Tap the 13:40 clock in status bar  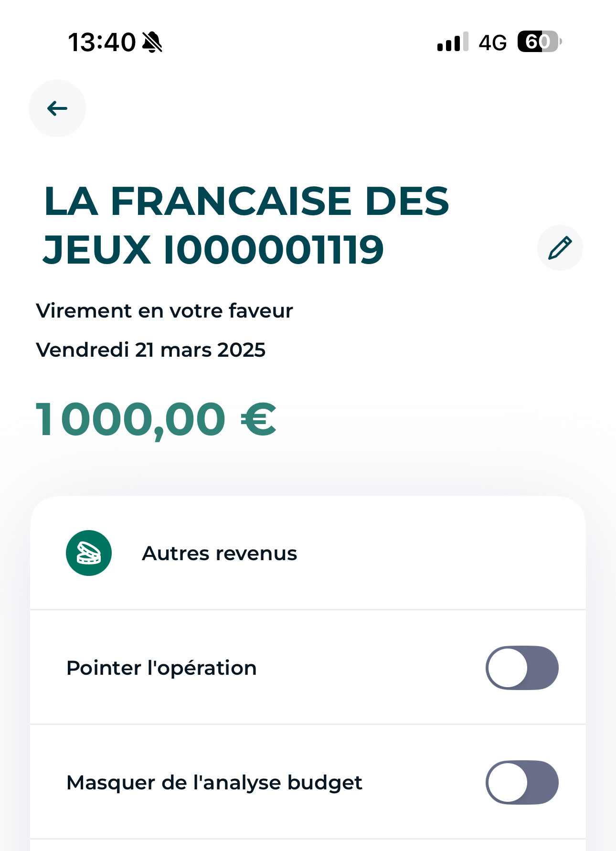pyautogui.click(x=102, y=42)
